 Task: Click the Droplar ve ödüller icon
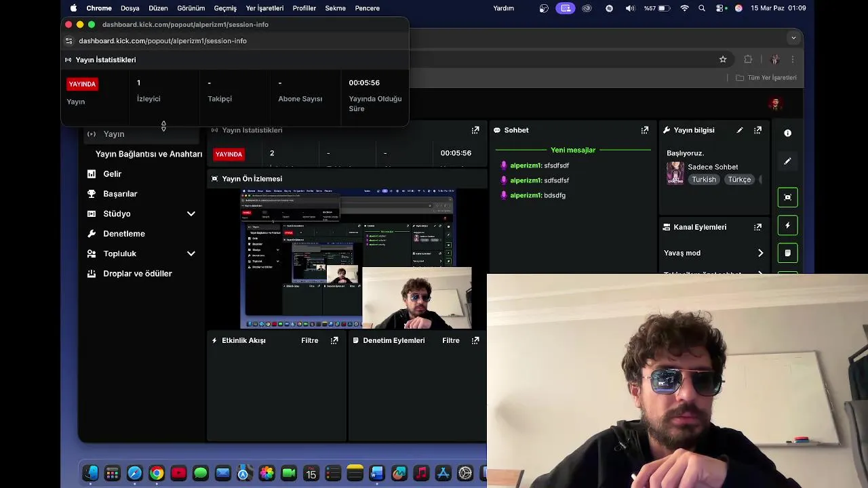click(92, 274)
